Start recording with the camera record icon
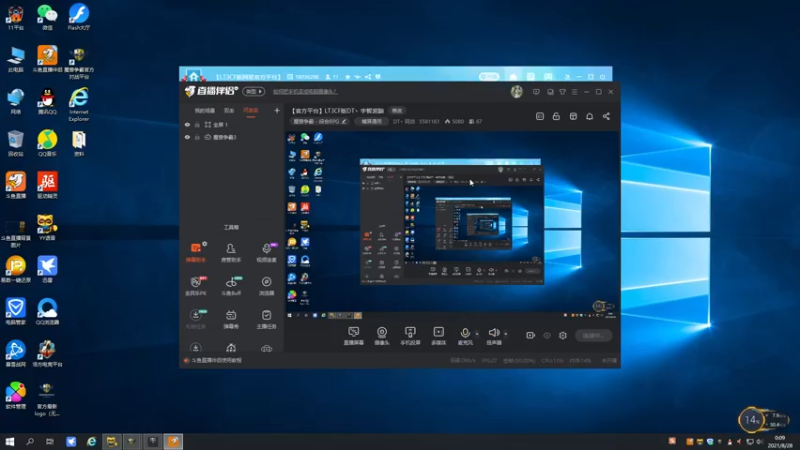The image size is (800, 450). pyautogui.click(x=531, y=335)
